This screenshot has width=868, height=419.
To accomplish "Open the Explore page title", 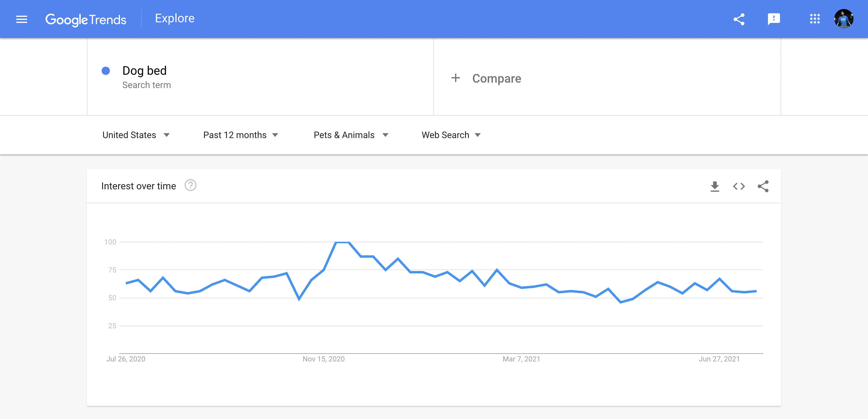I will click(175, 19).
